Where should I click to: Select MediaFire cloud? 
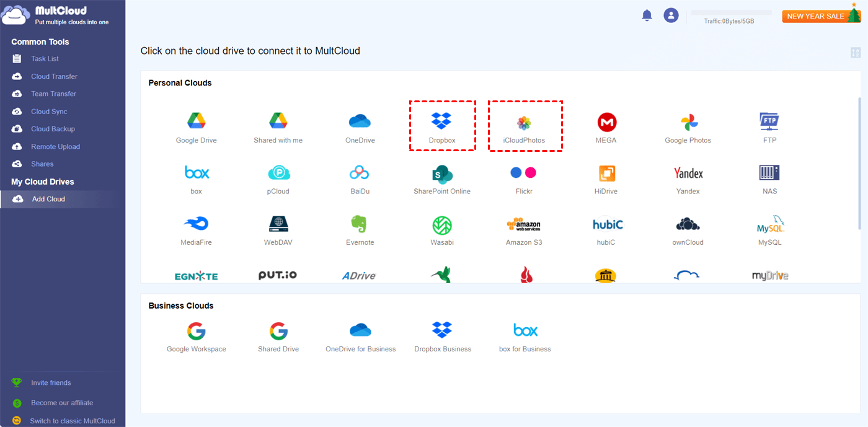coord(196,231)
